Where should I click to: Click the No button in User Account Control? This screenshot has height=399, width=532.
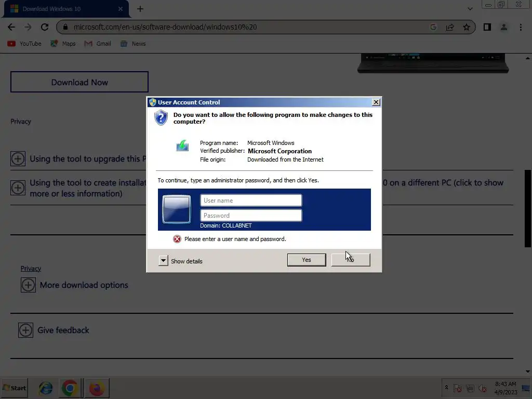click(351, 260)
